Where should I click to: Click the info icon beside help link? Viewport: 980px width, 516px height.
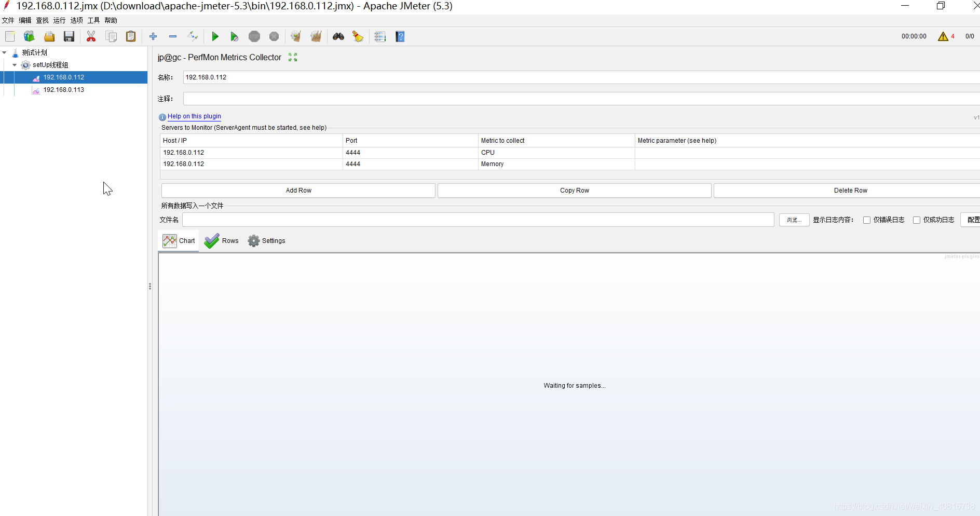(162, 117)
